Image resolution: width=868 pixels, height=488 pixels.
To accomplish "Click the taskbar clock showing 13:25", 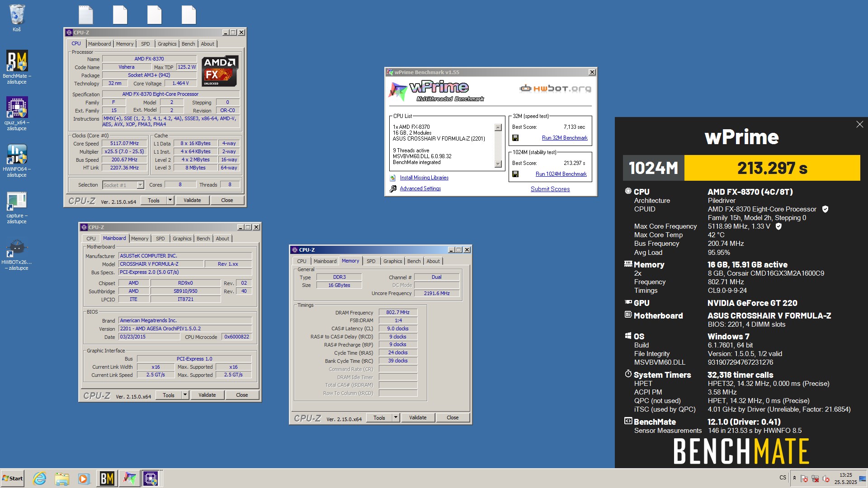I will click(845, 479).
